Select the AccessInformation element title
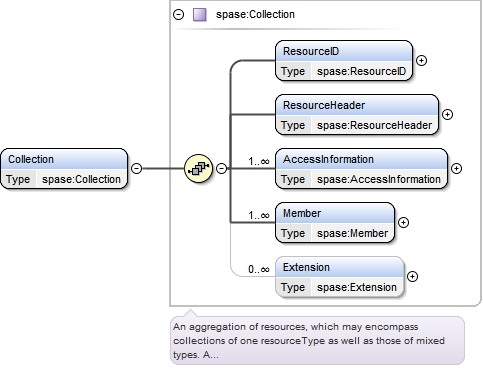This screenshot has width=483, height=368. click(x=328, y=159)
